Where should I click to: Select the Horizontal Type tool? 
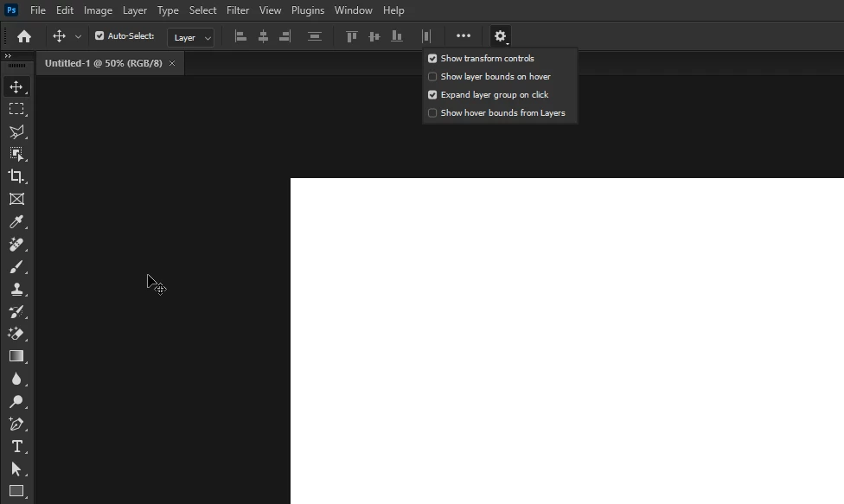pos(16,446)
